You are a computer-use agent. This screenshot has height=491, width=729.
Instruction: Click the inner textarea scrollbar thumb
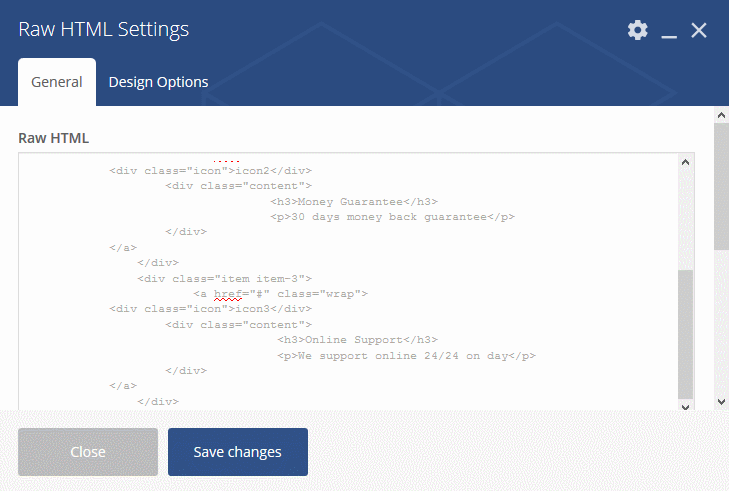coord(685,334)
